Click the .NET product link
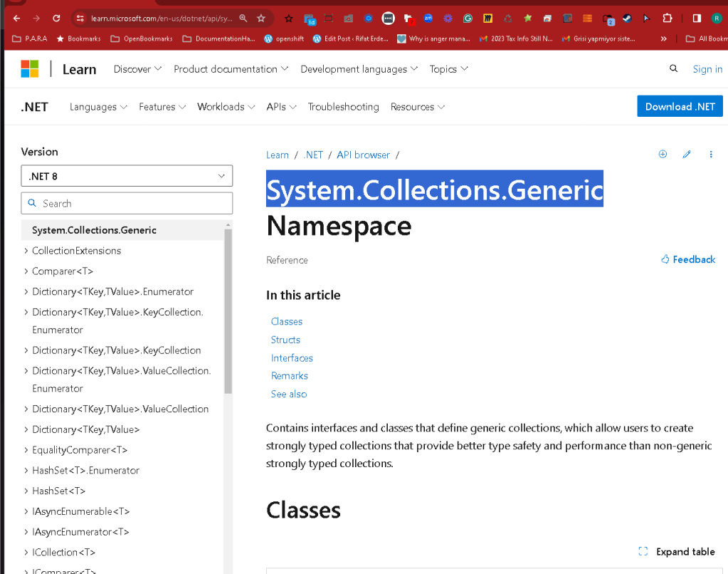 click(34, 107)
